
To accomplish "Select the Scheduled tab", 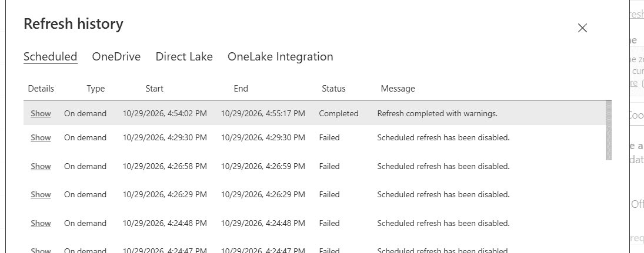I will click(x=50, y=56).
